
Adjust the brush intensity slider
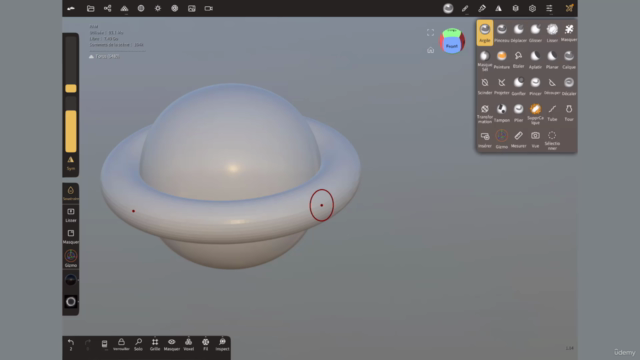(x=71, y=124)
